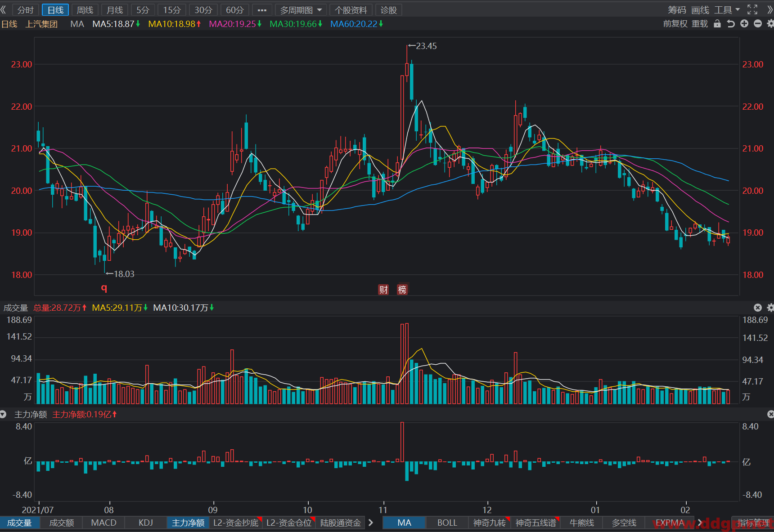Click 总量:28.72万 volume value

click(x=60, y=308)
